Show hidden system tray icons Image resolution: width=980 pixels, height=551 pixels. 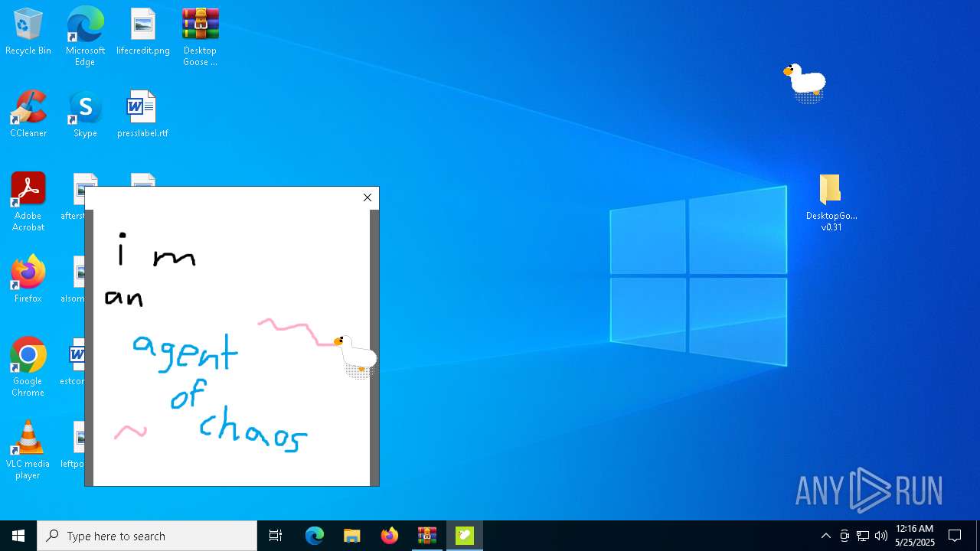pyautogui.click(x=826, y=536)
